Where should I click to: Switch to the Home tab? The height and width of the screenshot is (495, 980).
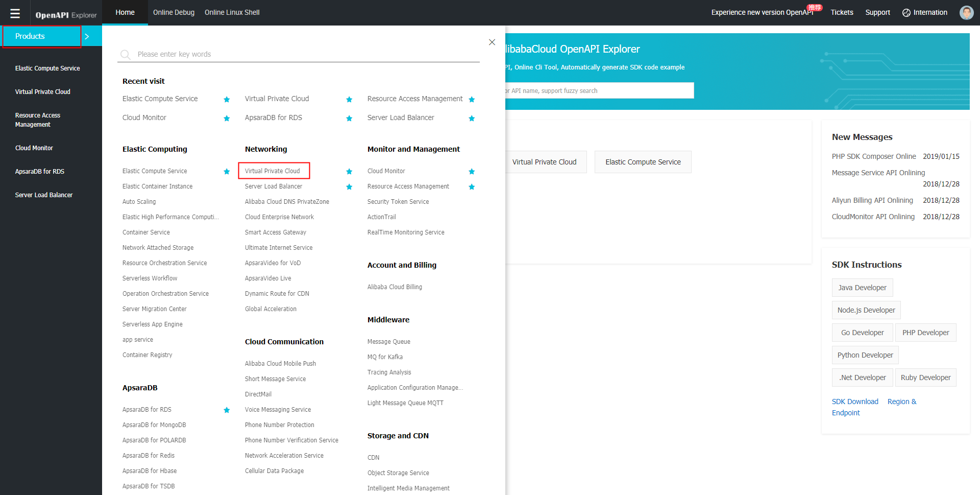click(125, 12)
